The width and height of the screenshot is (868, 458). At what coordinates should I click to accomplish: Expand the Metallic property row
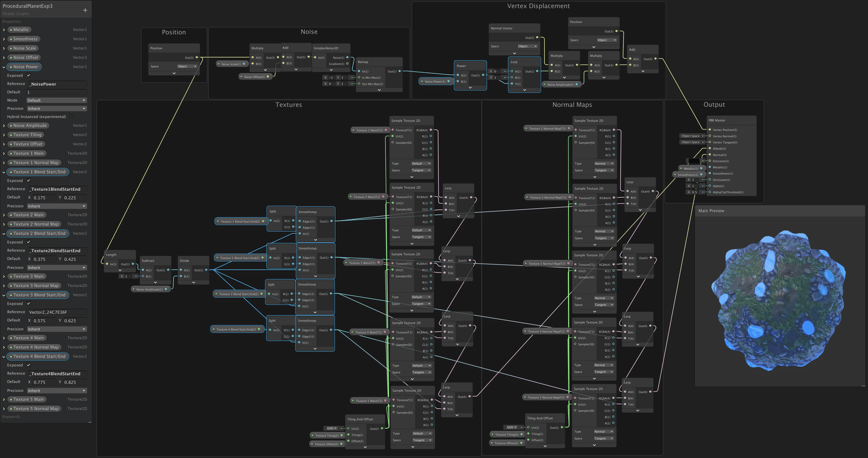4,30
